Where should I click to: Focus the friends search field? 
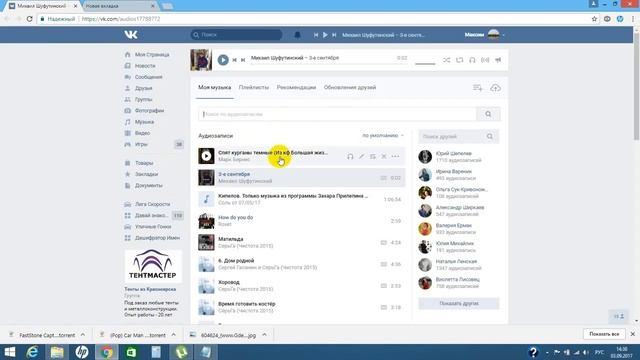pos(453,136)
